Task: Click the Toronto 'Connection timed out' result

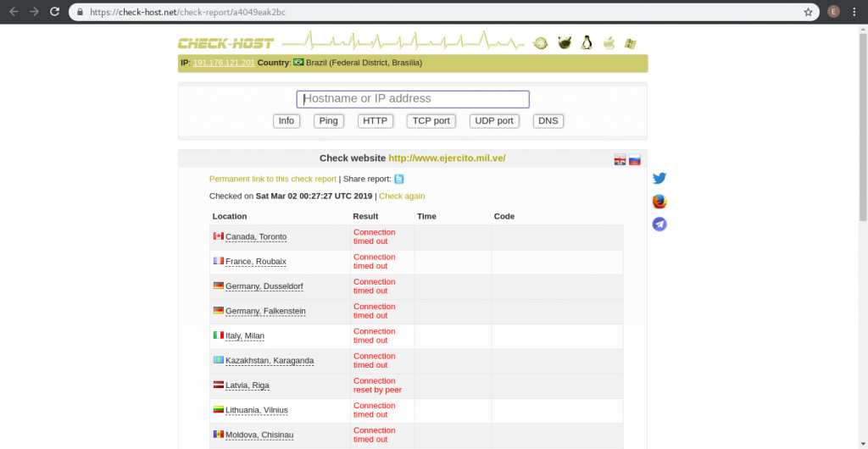Action: [374, 236]
